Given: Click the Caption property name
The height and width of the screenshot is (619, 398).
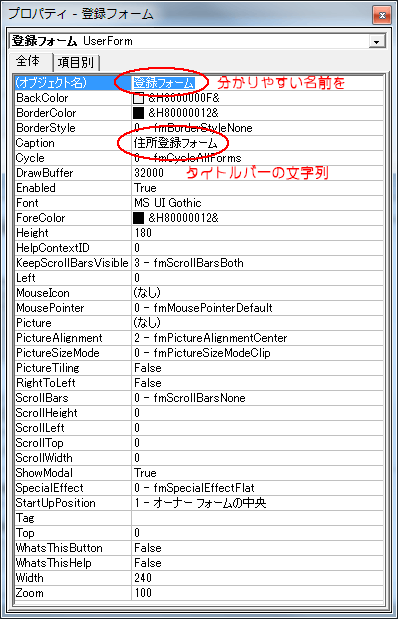Looking at the screenshot, I should (x=35, y=143).
